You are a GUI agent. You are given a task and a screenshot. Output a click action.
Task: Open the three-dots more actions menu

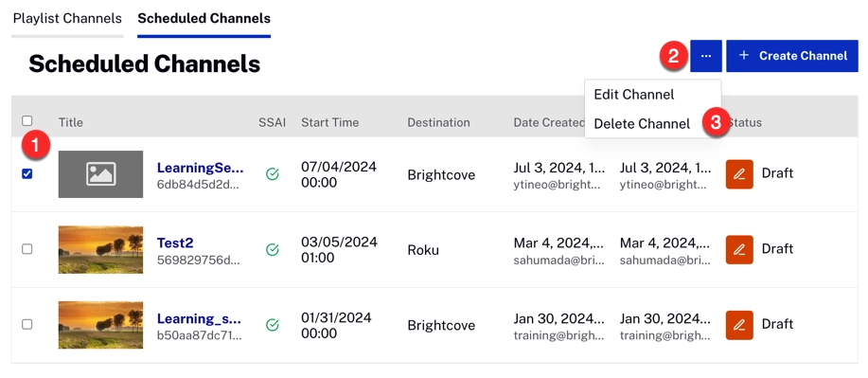coord(706,56)
